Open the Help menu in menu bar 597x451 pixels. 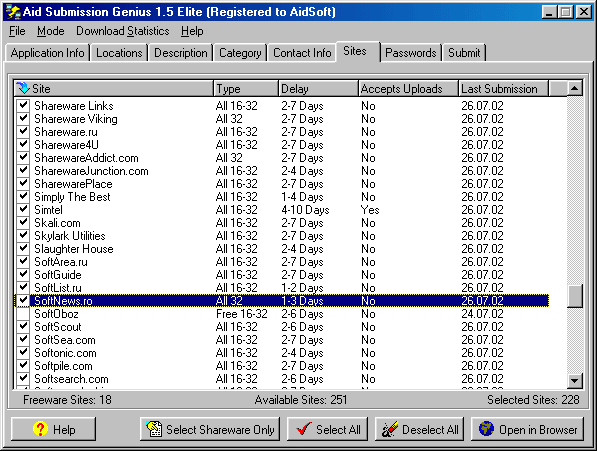(192, 31)
